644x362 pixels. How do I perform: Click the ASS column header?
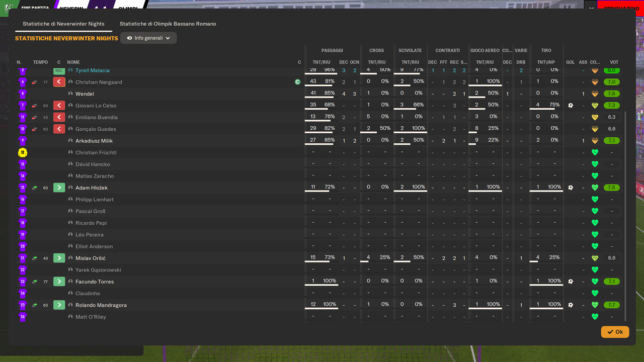pyautogui.click(x=583, y=62)
